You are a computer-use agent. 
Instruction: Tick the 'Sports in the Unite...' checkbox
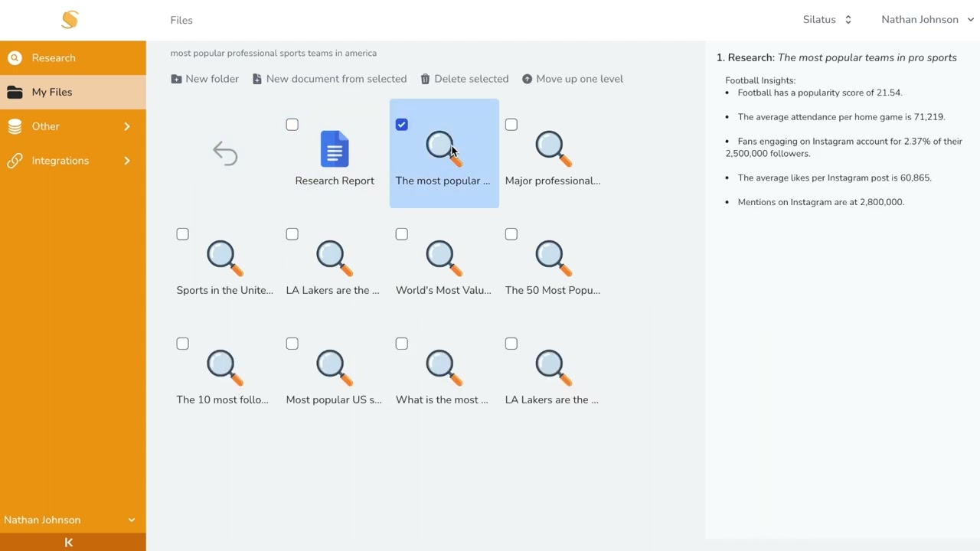(x=182, y=234)
